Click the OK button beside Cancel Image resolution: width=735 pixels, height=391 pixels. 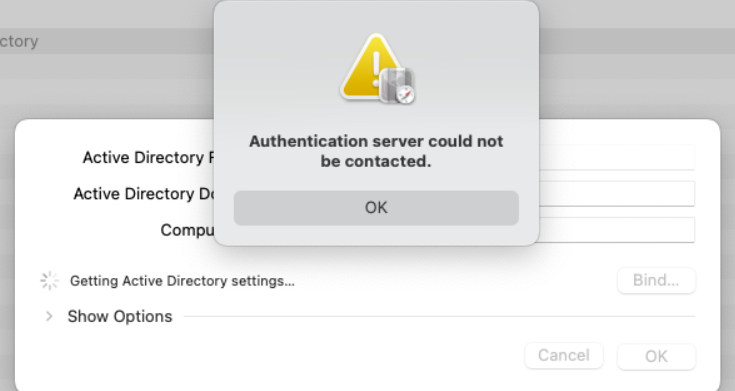[x=656, y=356]
